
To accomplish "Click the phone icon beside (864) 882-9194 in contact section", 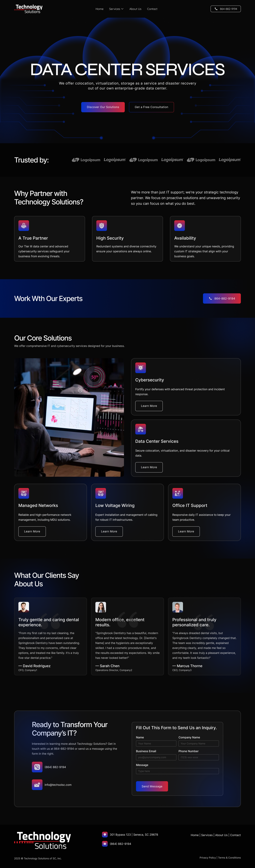I will pyautogui.click(x=37, y=767).
